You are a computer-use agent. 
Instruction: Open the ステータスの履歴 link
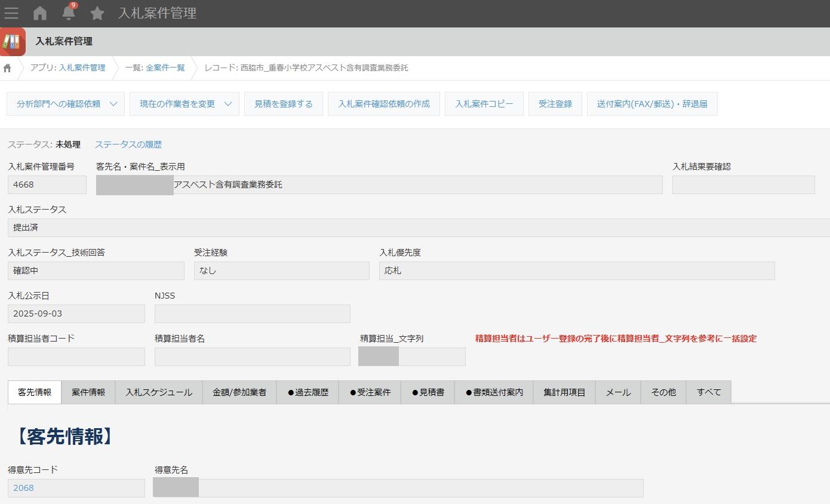128,145
